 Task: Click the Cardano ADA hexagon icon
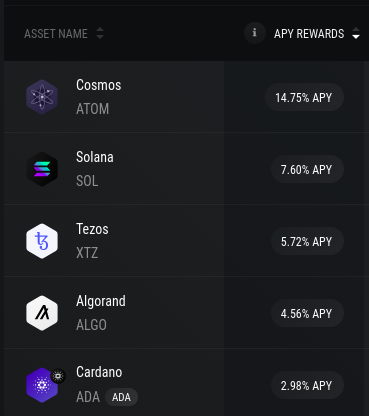point(42,385)
